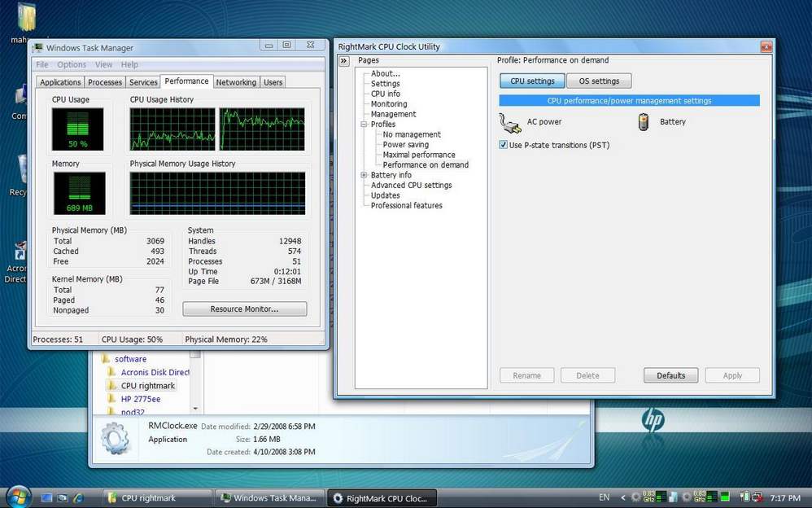
Task: Open the desktop folder icon at top-left
Action: [x=26, y=18]
